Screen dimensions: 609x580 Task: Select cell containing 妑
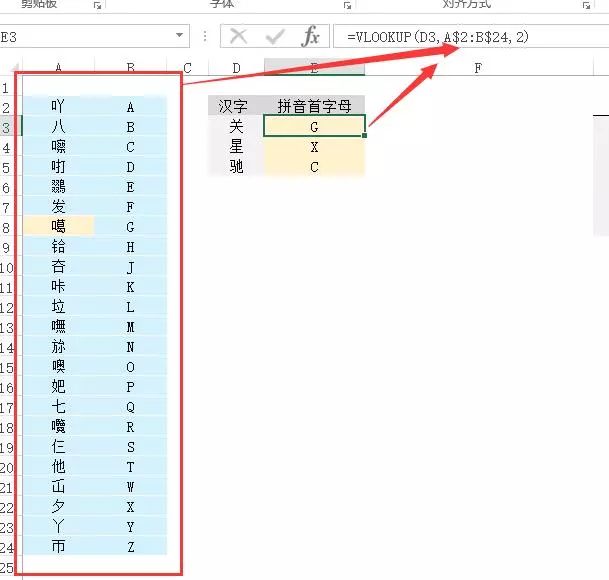tap(58, 387)
